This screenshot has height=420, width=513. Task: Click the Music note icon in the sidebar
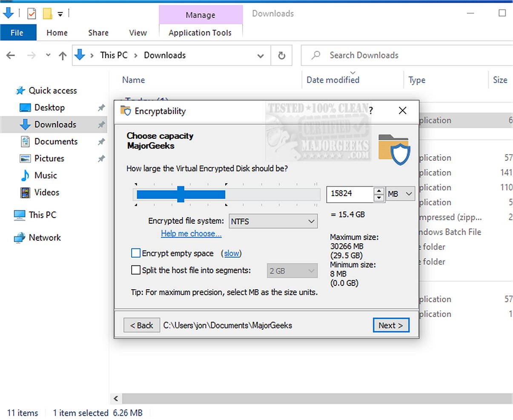point(26,175)
